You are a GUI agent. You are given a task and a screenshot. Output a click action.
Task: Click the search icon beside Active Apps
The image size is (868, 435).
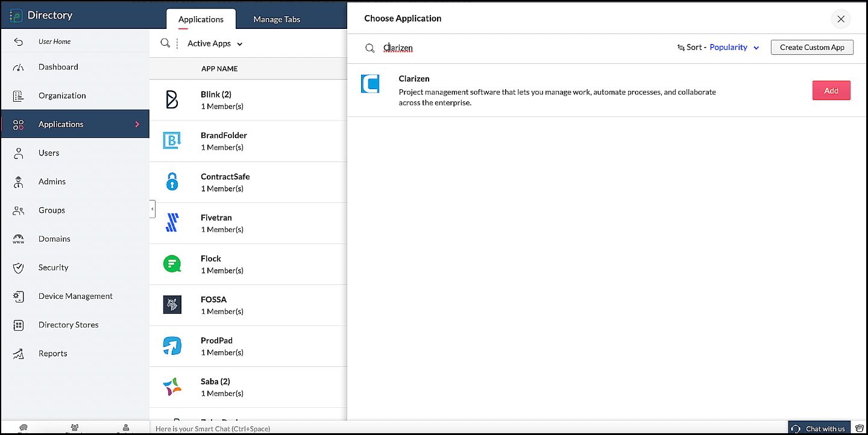[x=165, y=43]
